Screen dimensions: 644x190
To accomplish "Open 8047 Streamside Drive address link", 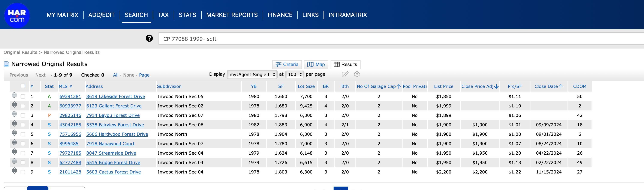I will (111, 153).
